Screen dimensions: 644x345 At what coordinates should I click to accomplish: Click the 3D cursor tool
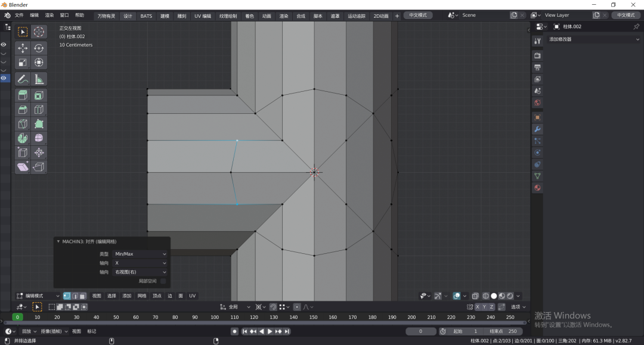click(x=39, y=32)
